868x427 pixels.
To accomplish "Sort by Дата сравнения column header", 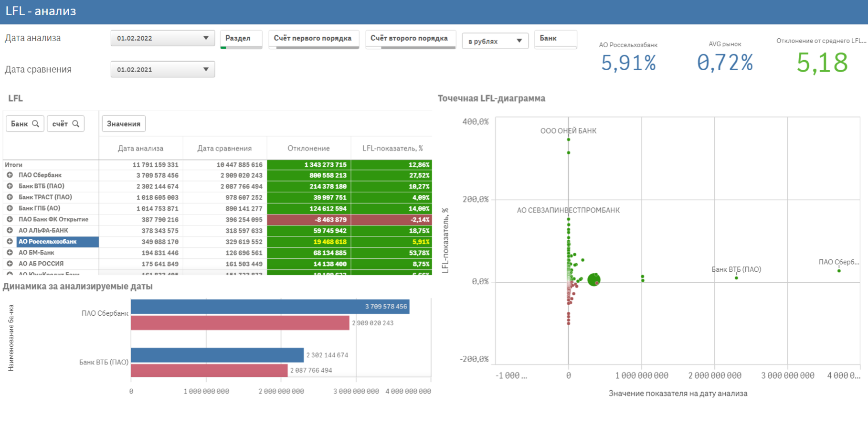I will (225, 149).
